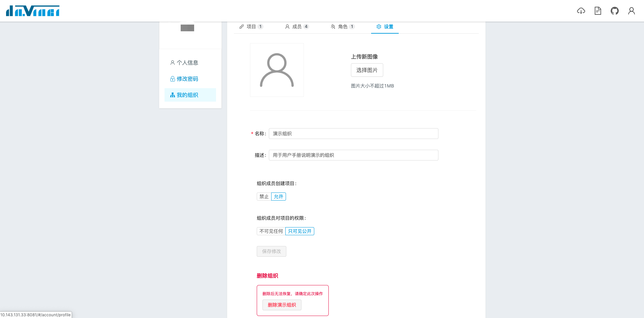Open the document icon in header
Viewport: 644px width, 318px height.
point(598,11)
